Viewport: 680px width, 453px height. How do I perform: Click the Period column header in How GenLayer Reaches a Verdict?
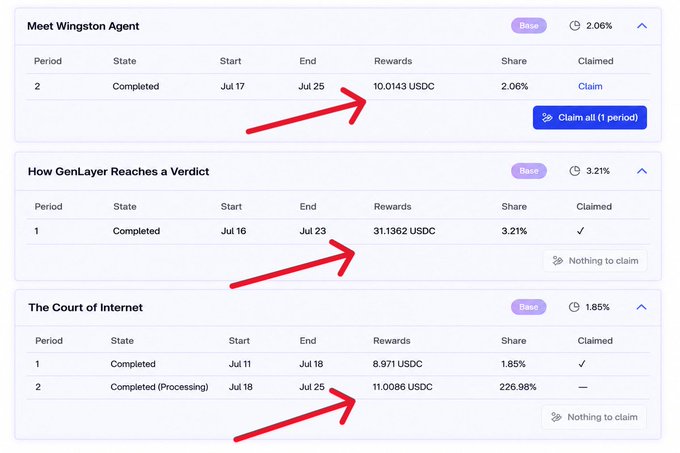pos(49,207)
